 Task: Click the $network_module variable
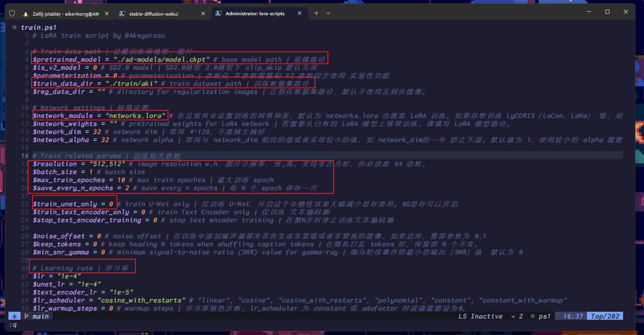pyautogui.click(x=63, y=116)
